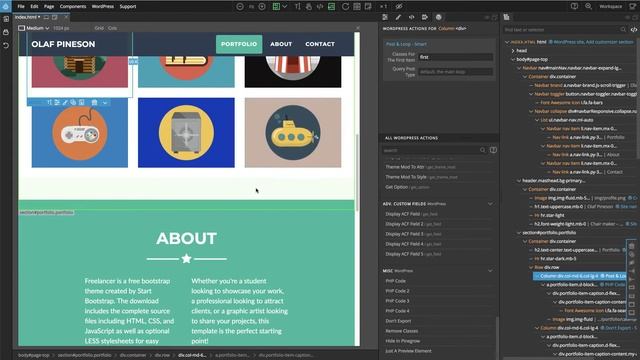Viewport: 640px width, 360px height.
Task: Click the hand pointer tool icon in top toolbar
Action: [x=309, y=7]
